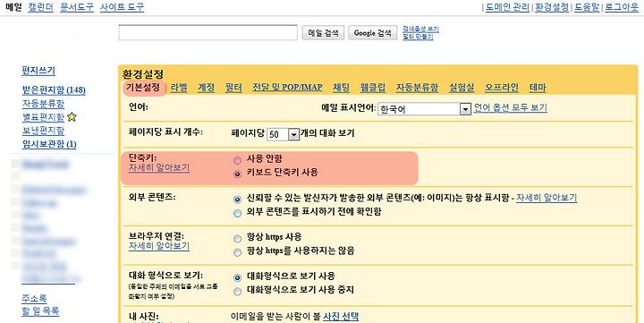Click the 사진 선택 link
The height and width of the screenshot is (323, 644).
(x=341, y=317)
